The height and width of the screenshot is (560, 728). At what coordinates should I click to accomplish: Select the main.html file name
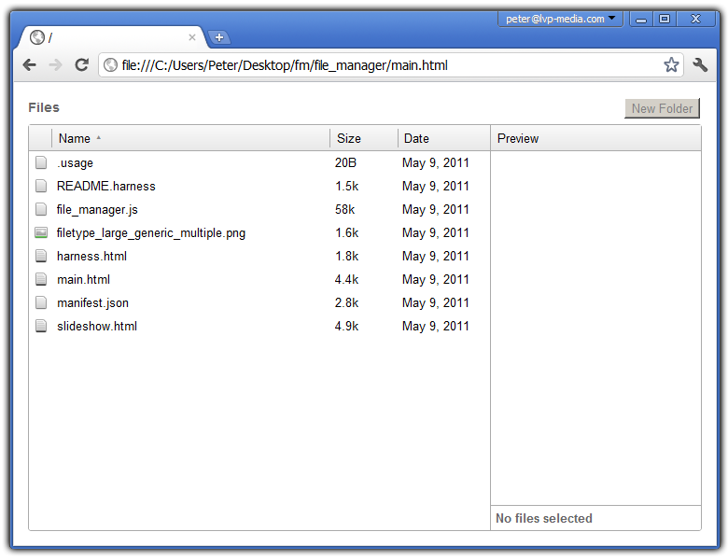click(x=84, y=280)
